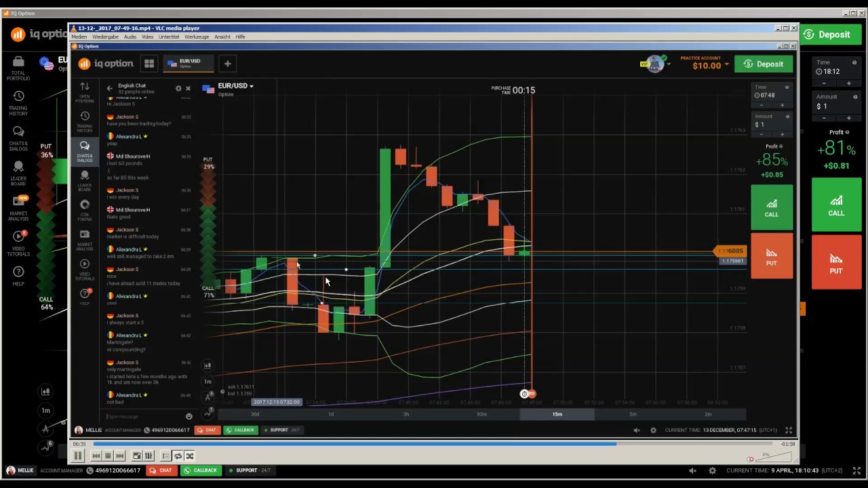Choose the 30d timeframe on the chart scale bar
The width and height of the screenshot is (868, 488).
coord(255,414)
